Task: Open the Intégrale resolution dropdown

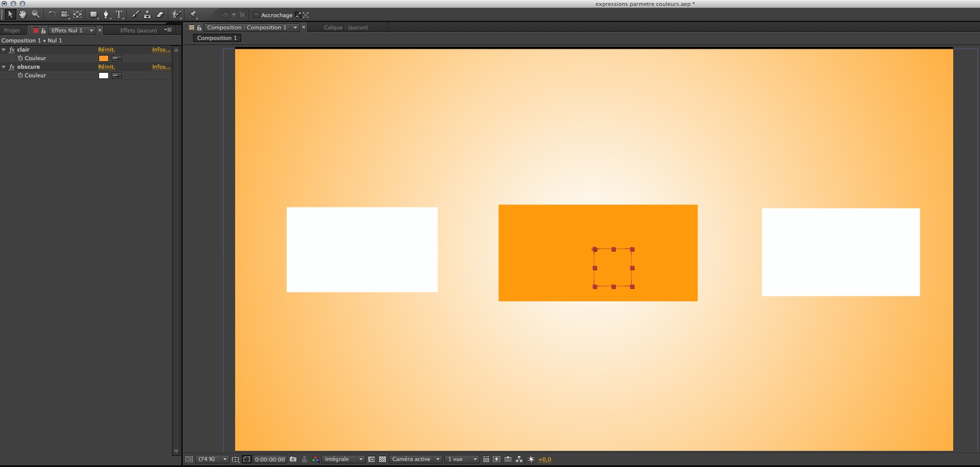Action: (344, 459)
